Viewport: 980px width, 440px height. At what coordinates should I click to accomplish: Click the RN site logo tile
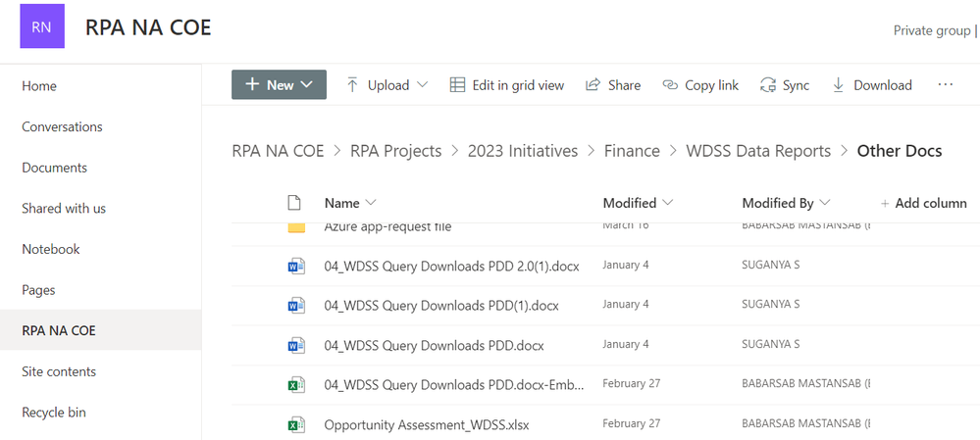(x=42, y=26)
